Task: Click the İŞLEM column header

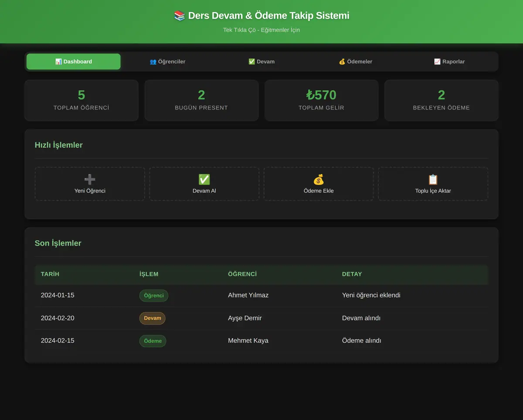Action: pos(149,274)
